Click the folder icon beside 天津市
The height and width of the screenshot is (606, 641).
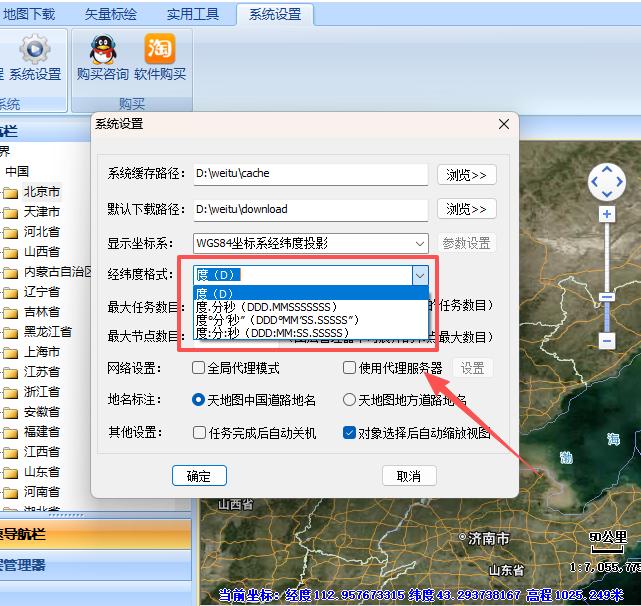10,213
